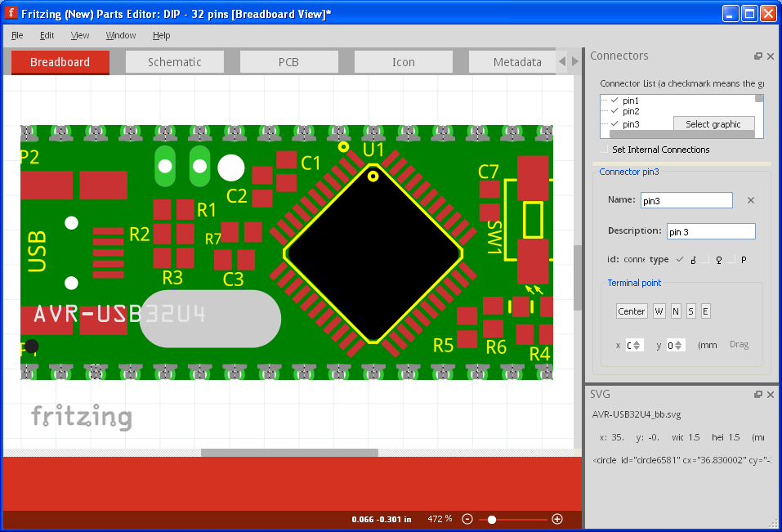Viewport: 782px width, 532px height.
Task: Select pin2 in the connector list
Action: pos(630,111)
